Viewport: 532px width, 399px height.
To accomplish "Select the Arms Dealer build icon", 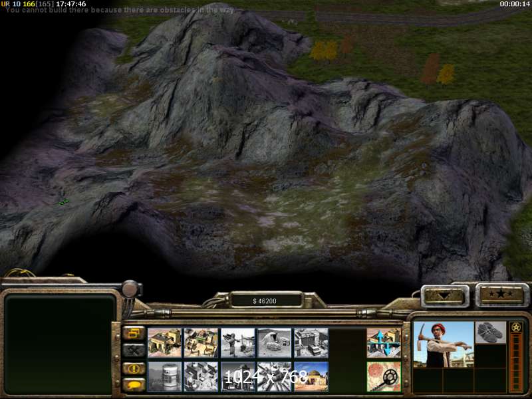I will tap(311, 342).
